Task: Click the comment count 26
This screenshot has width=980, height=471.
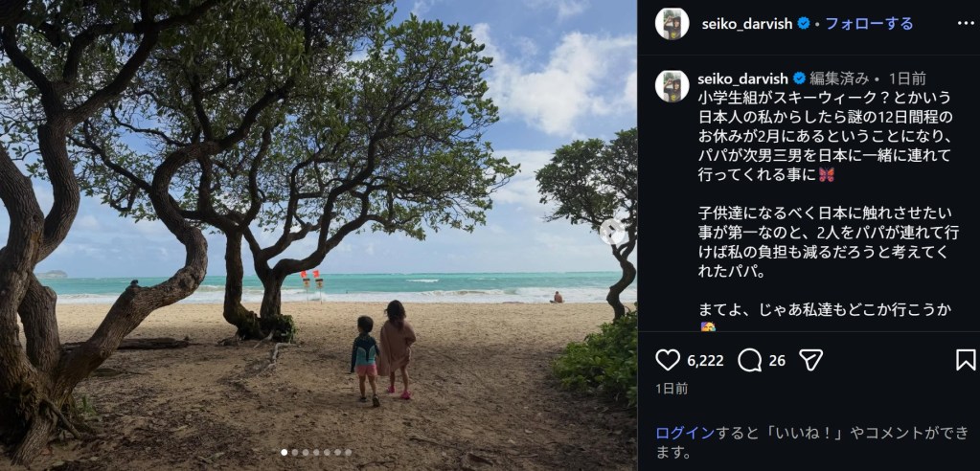Action: (777, 361)
